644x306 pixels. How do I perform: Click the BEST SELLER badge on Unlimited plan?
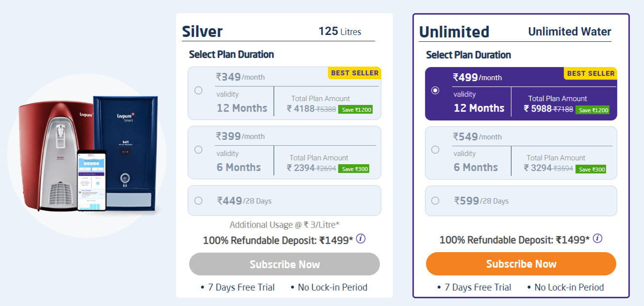(590, 73)
